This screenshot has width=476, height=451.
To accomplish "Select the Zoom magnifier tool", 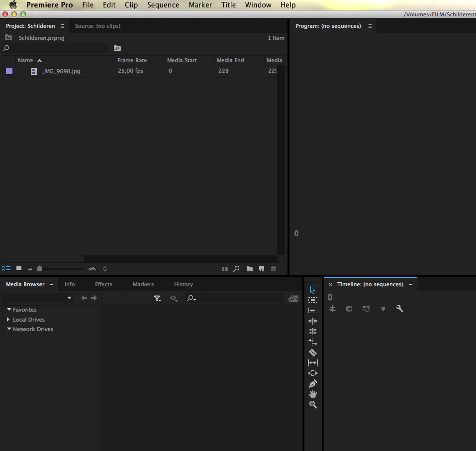I will 313,405.
